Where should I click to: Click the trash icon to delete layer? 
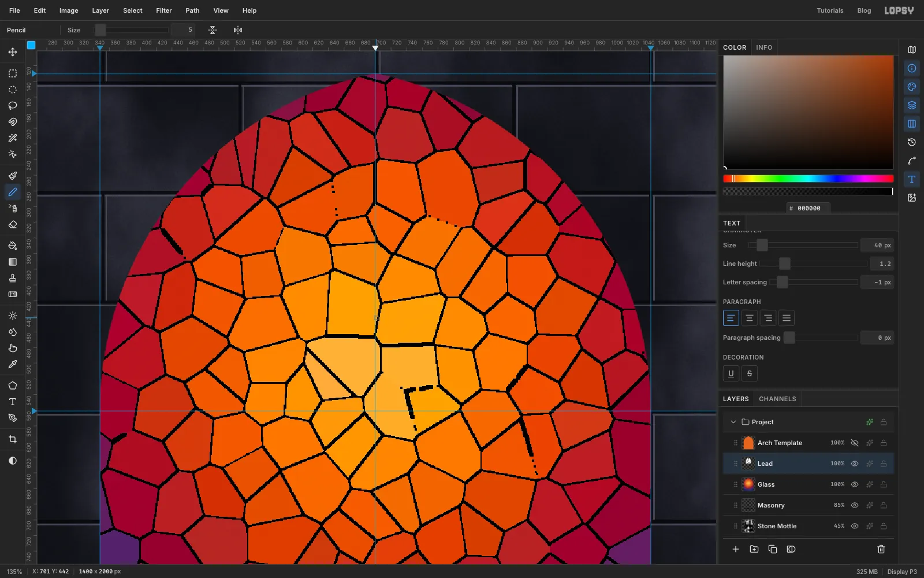click(881, 549)
